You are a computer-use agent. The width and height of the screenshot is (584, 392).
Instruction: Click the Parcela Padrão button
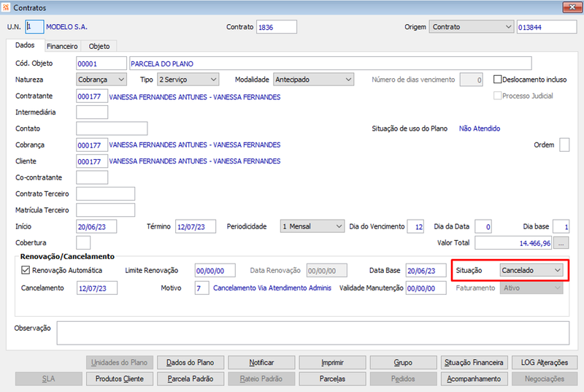pyautogui.click(x=191, y=379)
